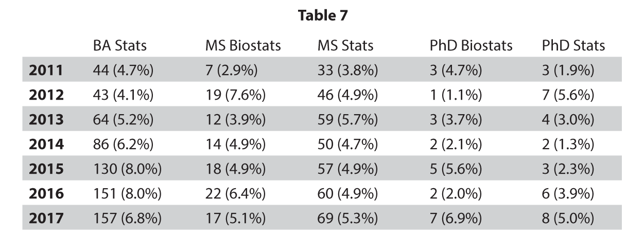644x237 pixels.
Task: Click the PhD Stats column header
Action: tap(573, 46)
